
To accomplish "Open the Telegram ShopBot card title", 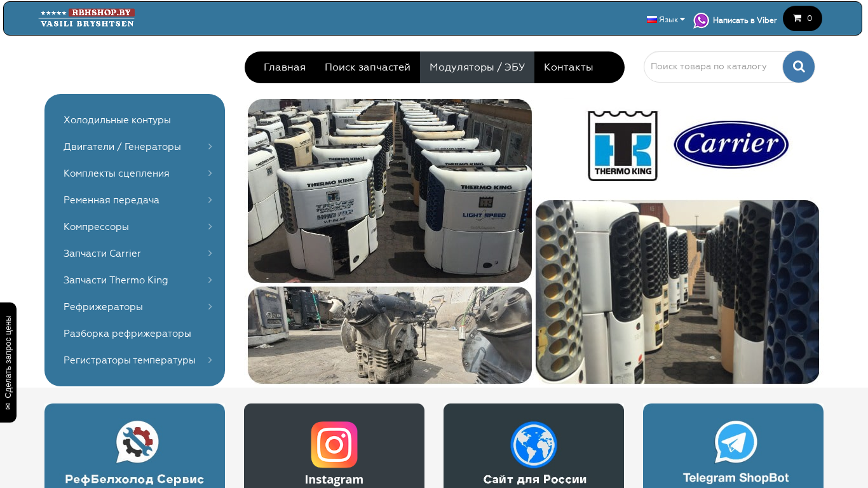I will pyautogui.click(x=736, y=478).
